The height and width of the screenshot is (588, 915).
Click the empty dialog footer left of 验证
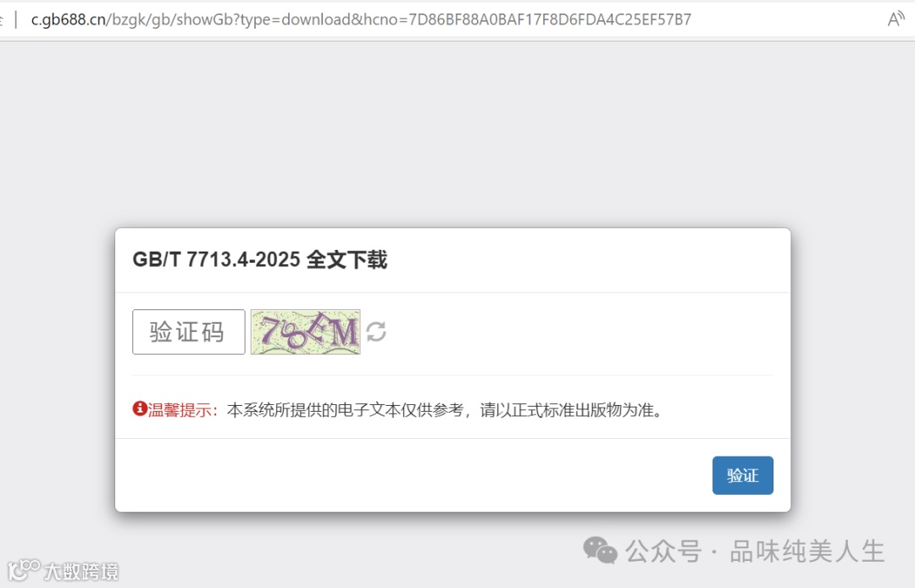413,475
